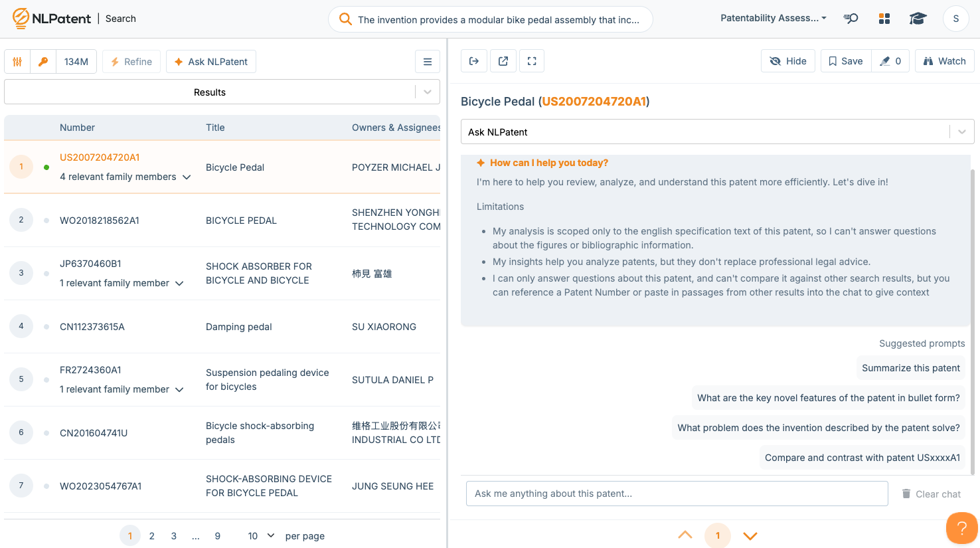Expand patent panel to fullscreen
This screenshot has width=980, height=548.
tap(532, 61)
